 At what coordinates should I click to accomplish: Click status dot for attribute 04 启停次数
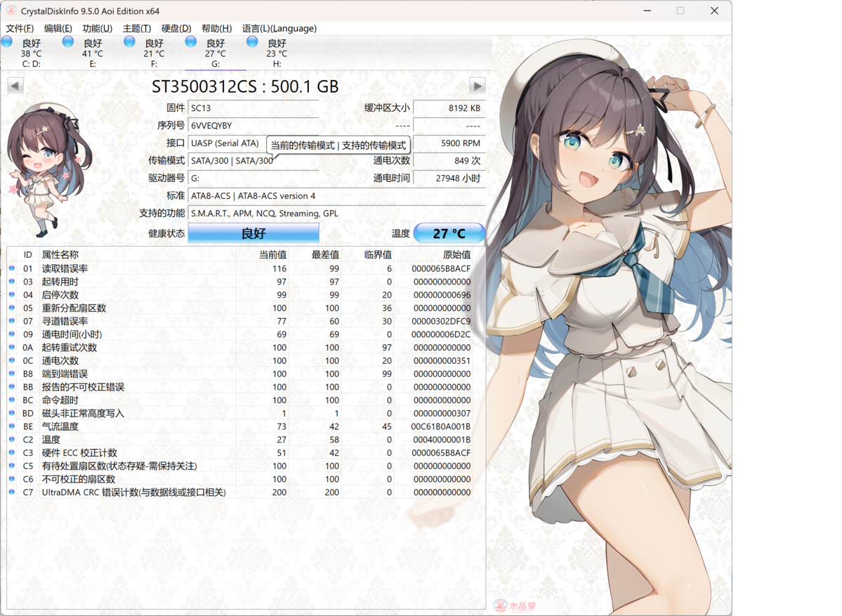[x=12, y=294]
